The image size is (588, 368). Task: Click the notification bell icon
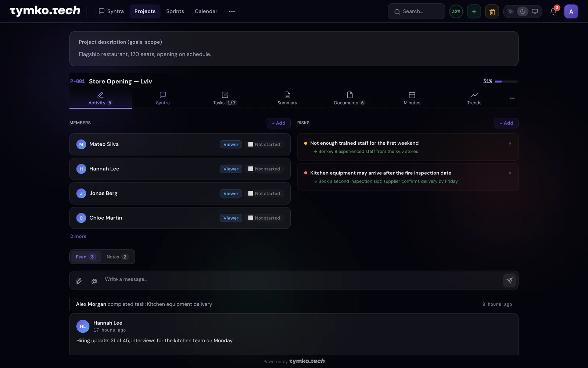(553, 11)
